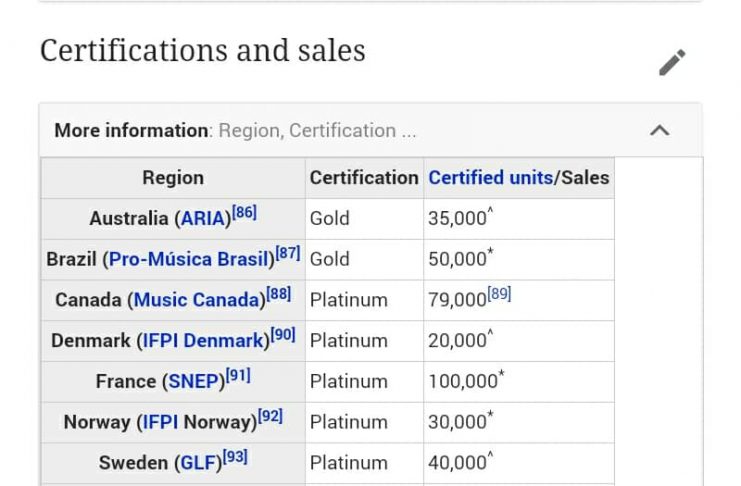Collapse the More information table chevron

click(659, 130)
